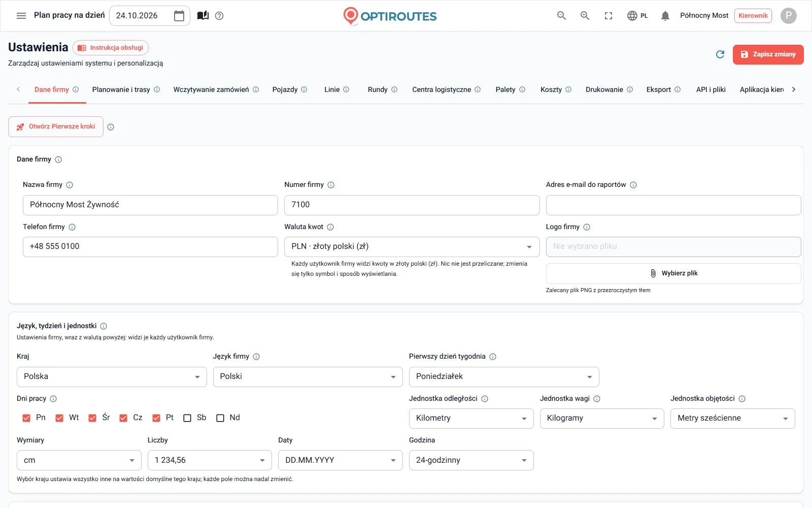The image size is (812, 508).
Task: Open language selector globe PL
Action: (637, 16)
